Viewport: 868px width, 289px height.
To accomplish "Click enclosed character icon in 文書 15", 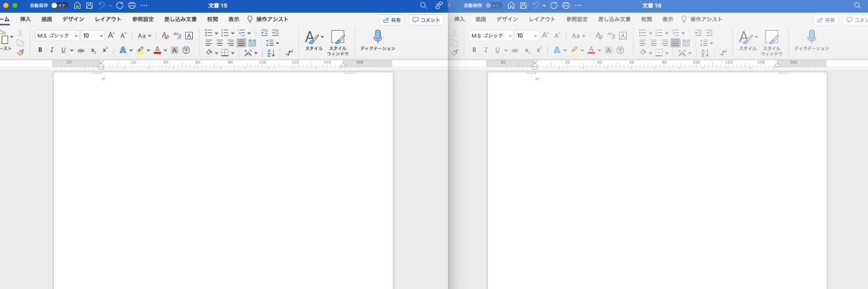I will pos(186,50).
